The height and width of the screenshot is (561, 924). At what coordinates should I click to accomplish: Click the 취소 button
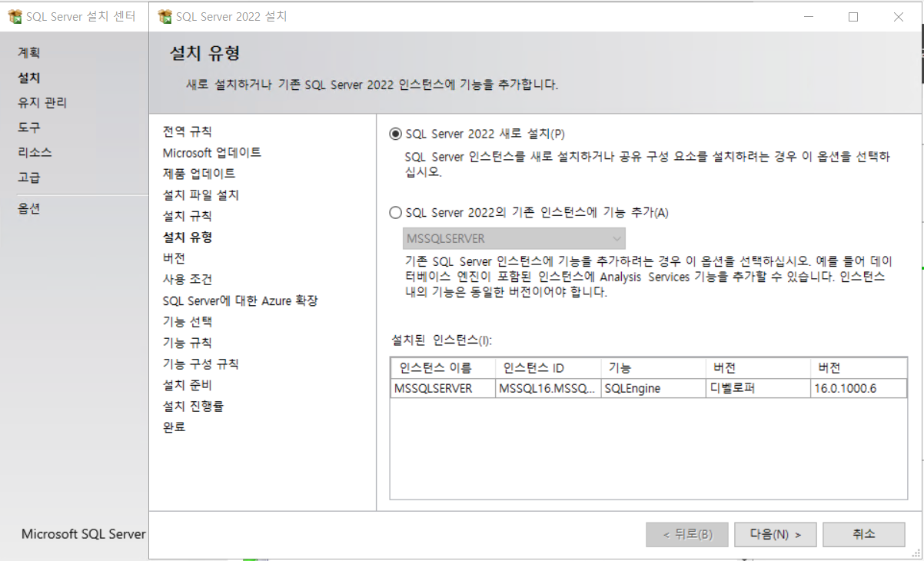click(x=863, y=534)
